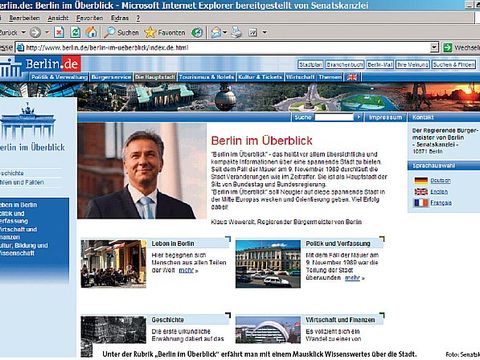Screen dimensions: 480x360
Task: Open the Impressum link
Action: pos(385,117)
